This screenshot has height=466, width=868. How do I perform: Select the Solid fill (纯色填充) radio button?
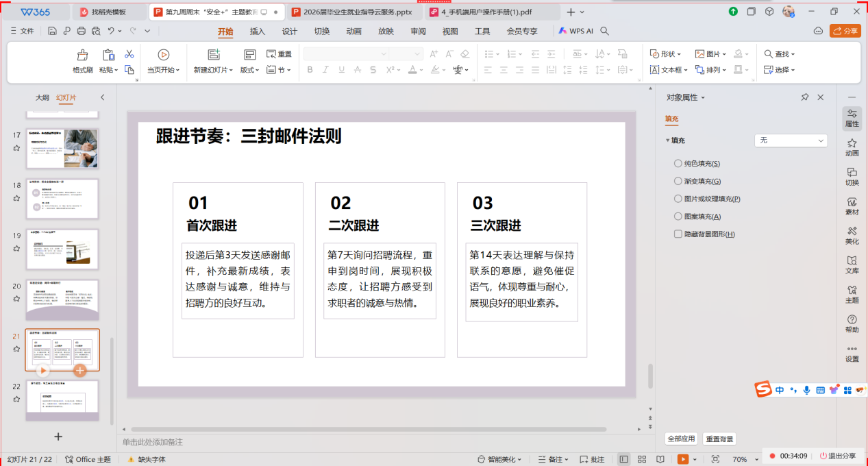(678, 164)
